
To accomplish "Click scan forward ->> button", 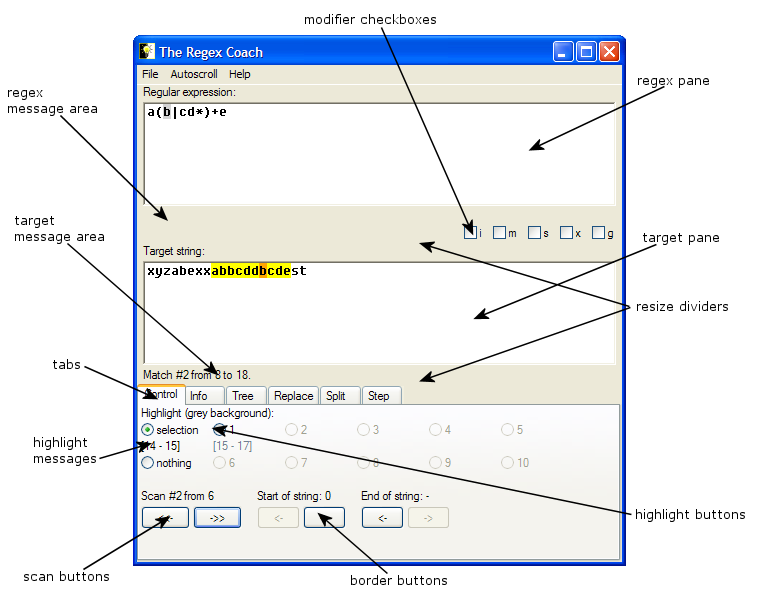I will (217, 518).
